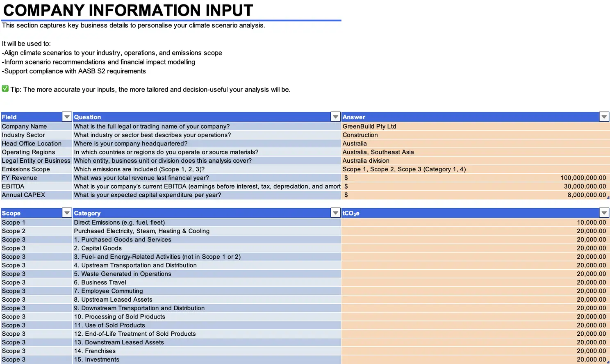Image resolution: width=610 pixels, height=364 pixels.
Task: Select the Construction answer cell
Action: [476, 135]
